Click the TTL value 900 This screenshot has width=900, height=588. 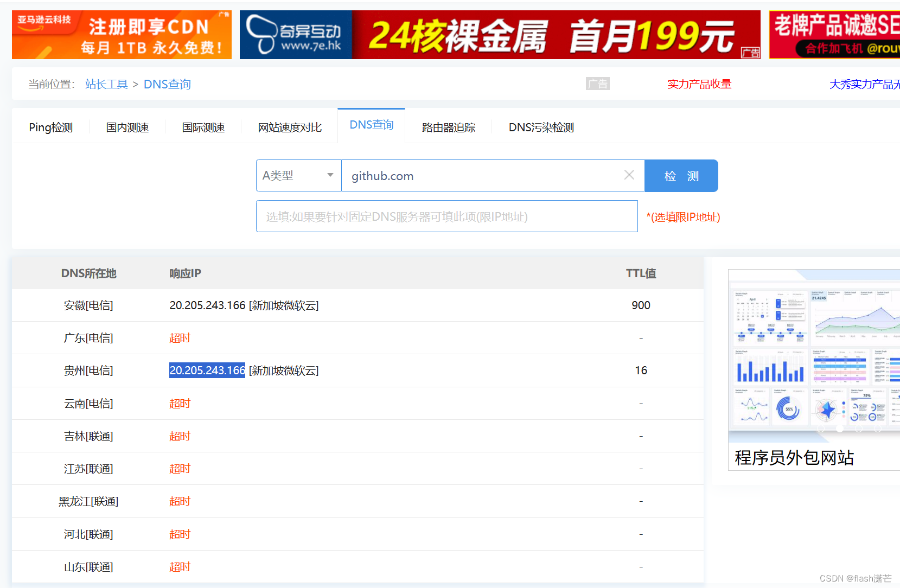click(641, 305)
